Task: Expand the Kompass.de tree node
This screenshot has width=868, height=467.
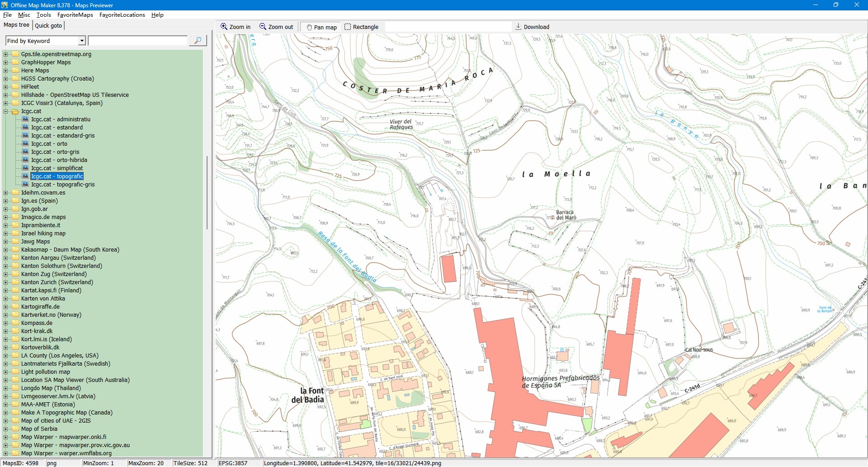Action: (6, 323)
